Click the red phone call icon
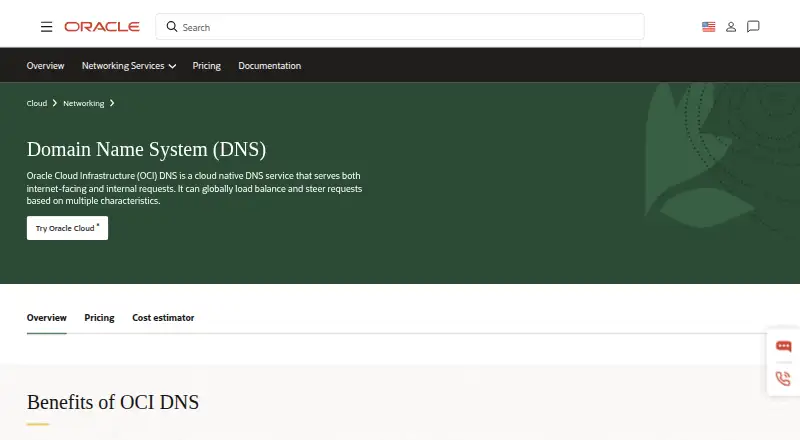The width and height of the screenshot is (800, 440). tap(783, 378)
